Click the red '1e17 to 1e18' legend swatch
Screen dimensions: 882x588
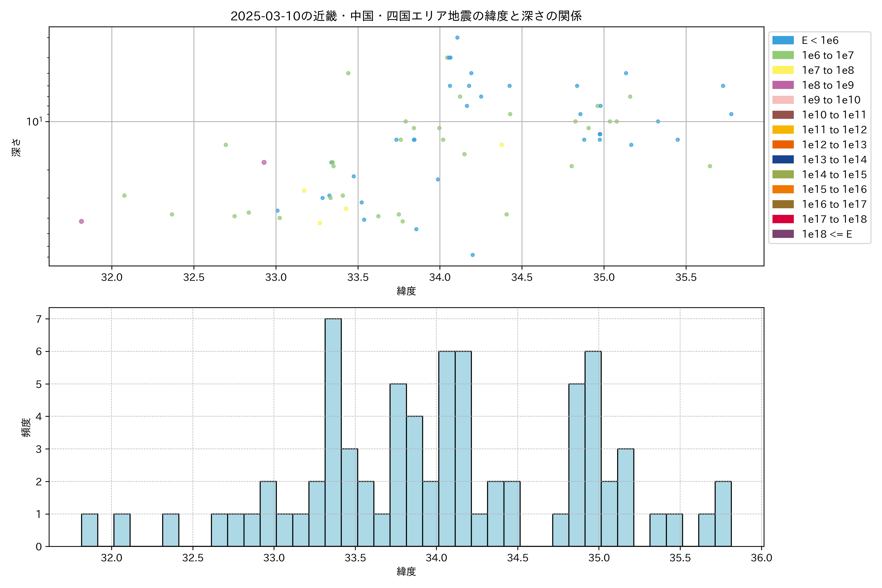pos(783,219)
